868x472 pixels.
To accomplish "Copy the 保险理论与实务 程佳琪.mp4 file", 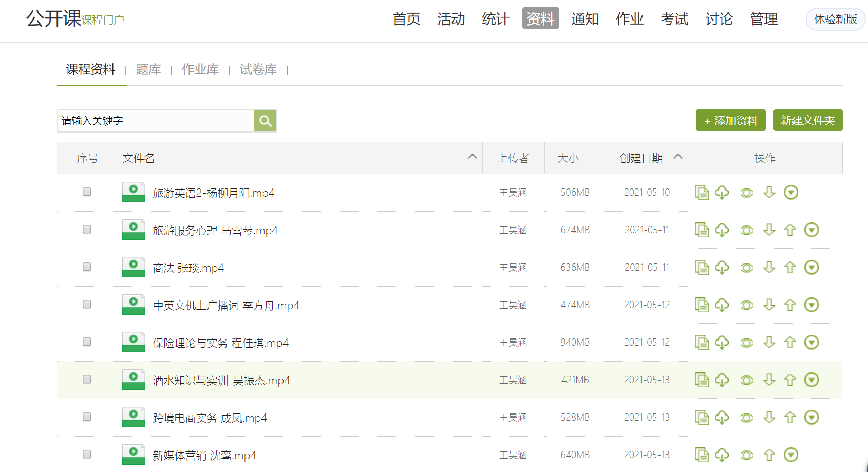I will click(701, 343).
